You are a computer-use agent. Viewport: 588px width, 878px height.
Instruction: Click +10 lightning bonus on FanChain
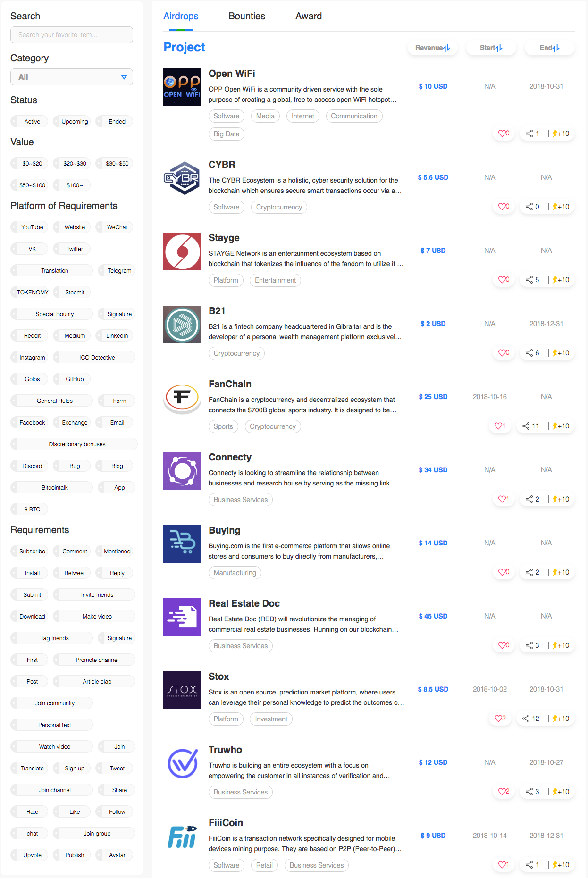[x=561, y=426]
